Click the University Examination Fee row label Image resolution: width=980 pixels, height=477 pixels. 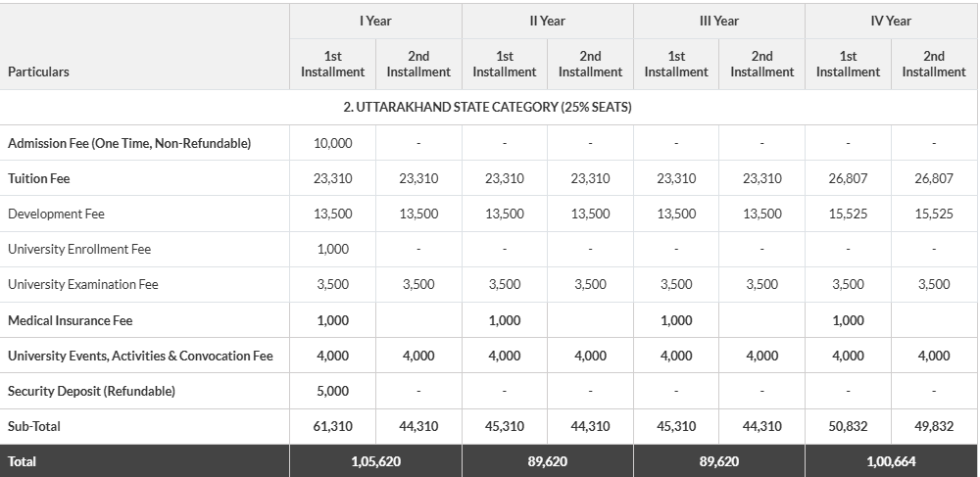click(x=83, y=284)
